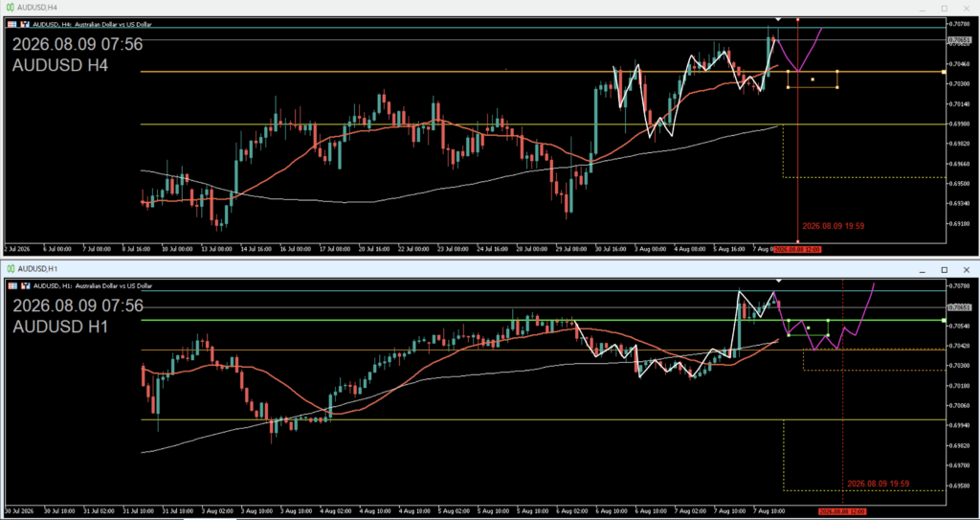The image size is (980, 520).
Task: Click the grid icon in H1 chart header
Action: coord(11,286)
